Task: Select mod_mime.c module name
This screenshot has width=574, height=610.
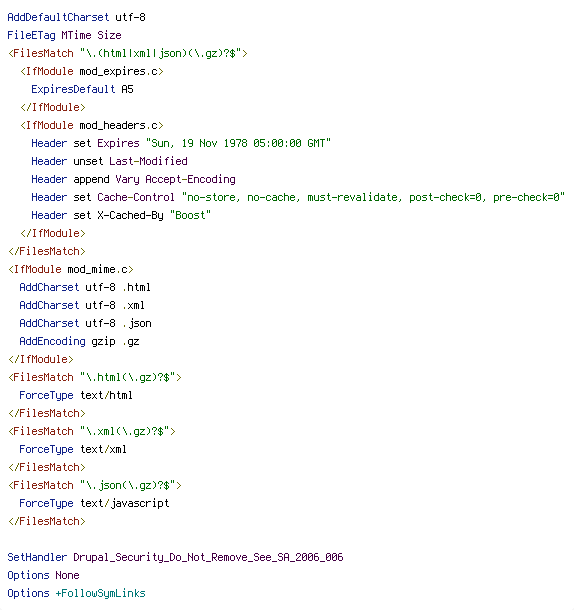Action: tap(97, 269)
